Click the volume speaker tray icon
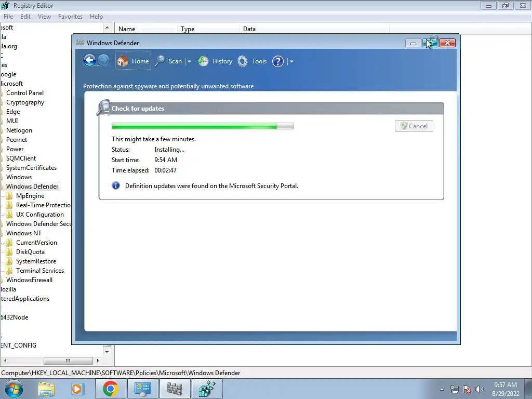532x399 pixels. click(x=480, y=389)
